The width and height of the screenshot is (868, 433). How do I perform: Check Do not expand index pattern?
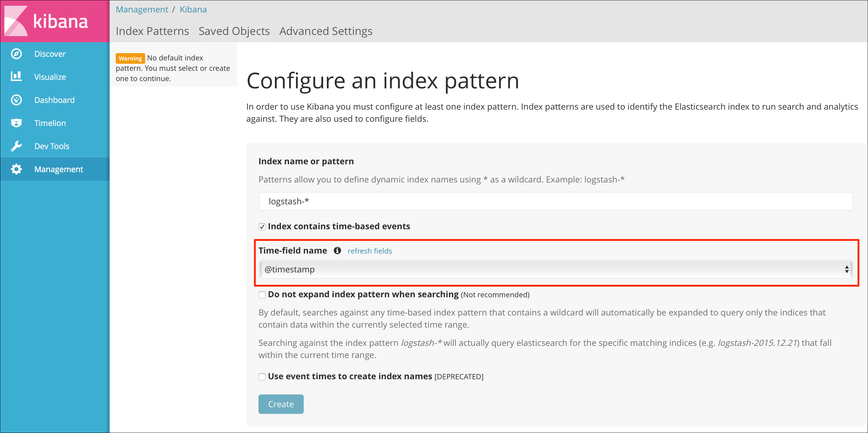[x=262, y=295]
